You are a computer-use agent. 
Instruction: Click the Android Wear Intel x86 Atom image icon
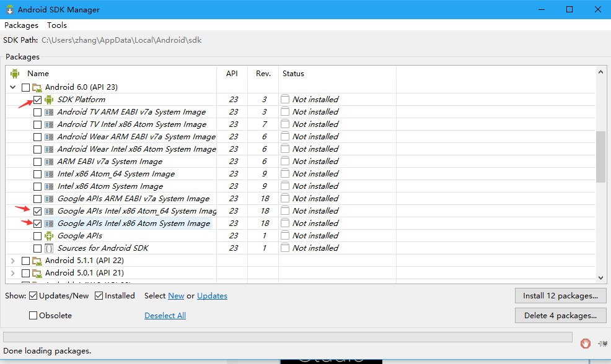pos(49,149)
